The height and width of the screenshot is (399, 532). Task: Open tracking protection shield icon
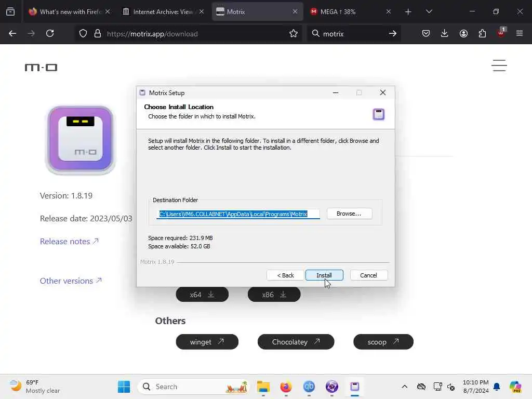(83, 34)
